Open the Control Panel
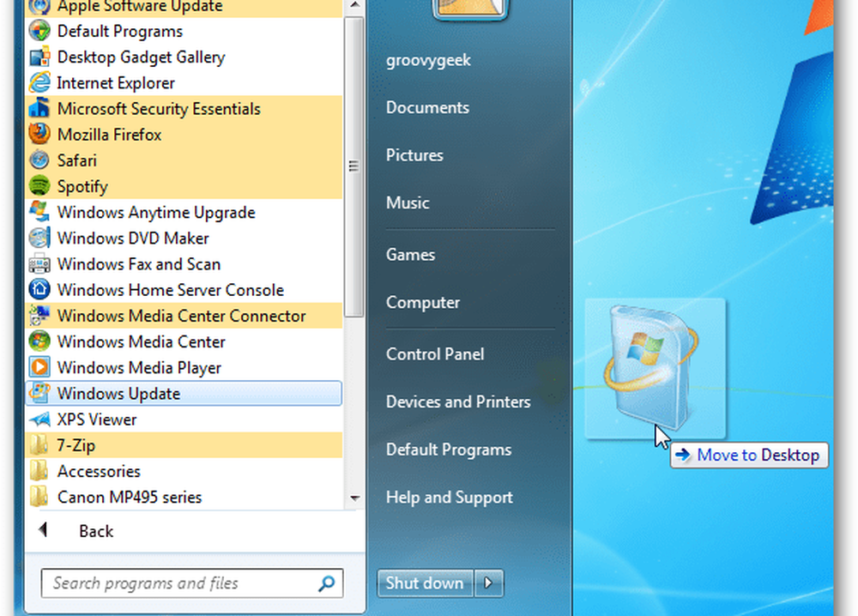 (434, 354)
